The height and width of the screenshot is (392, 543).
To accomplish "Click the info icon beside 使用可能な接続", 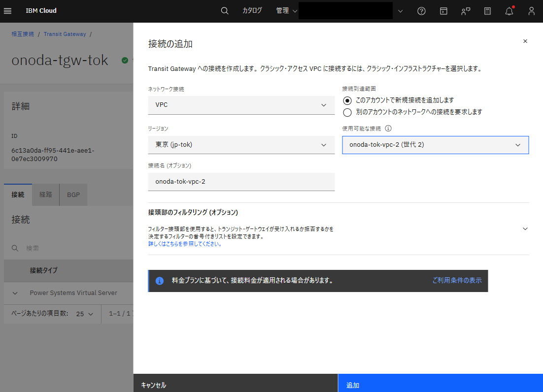I will click(388, 129).
